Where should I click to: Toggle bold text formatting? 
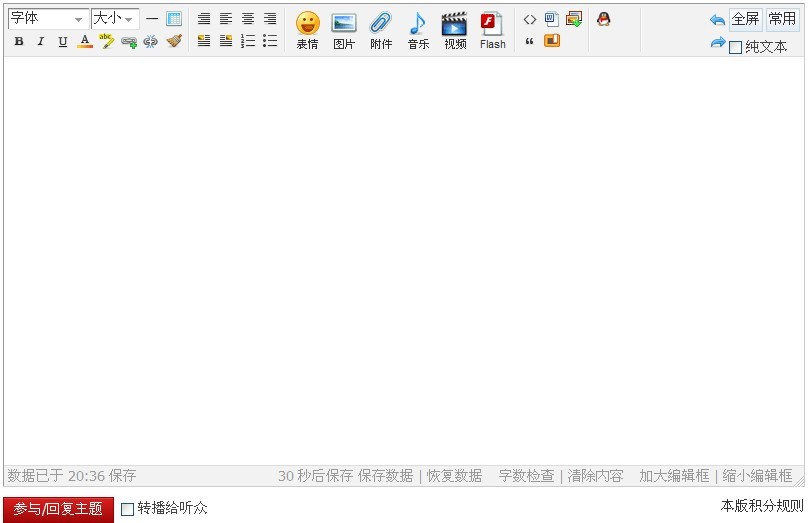point(19,41)
